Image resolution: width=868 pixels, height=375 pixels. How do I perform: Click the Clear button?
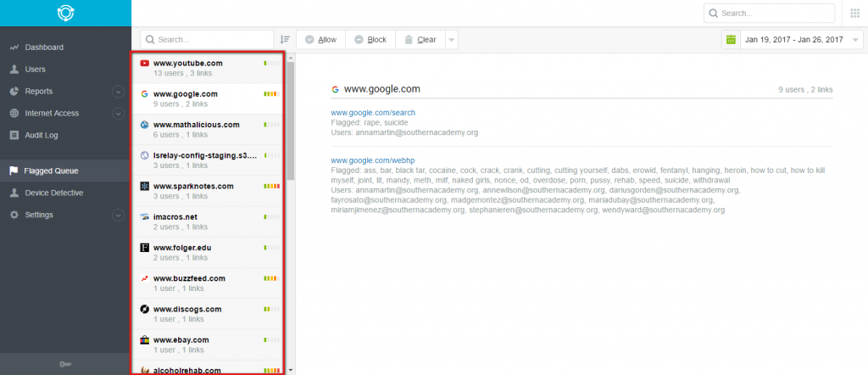click(x=420, y=40)
